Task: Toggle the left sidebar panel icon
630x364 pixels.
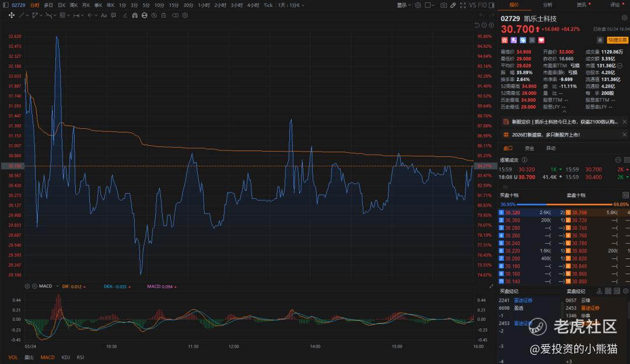Action: point(6,5)
